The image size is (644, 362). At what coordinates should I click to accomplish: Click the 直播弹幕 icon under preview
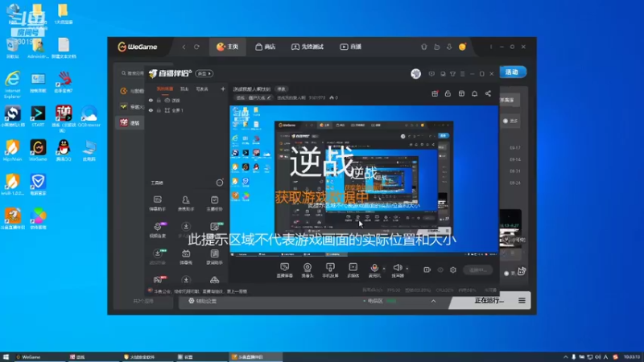point(285,270)
